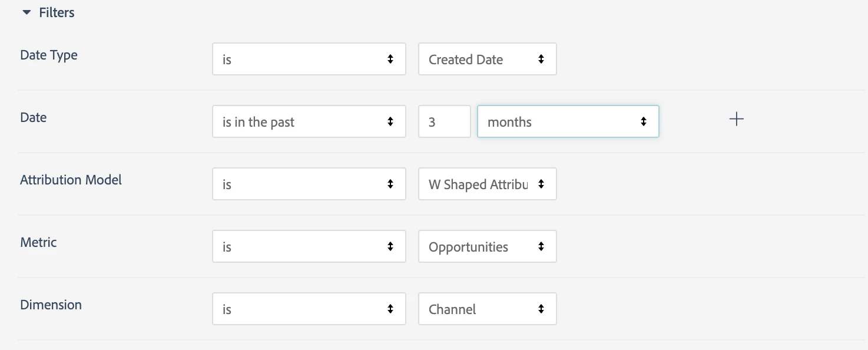Open the Attribution Model operator dropdown
The height and width of the screenshot is (350, 868).
tap(309, 184)
